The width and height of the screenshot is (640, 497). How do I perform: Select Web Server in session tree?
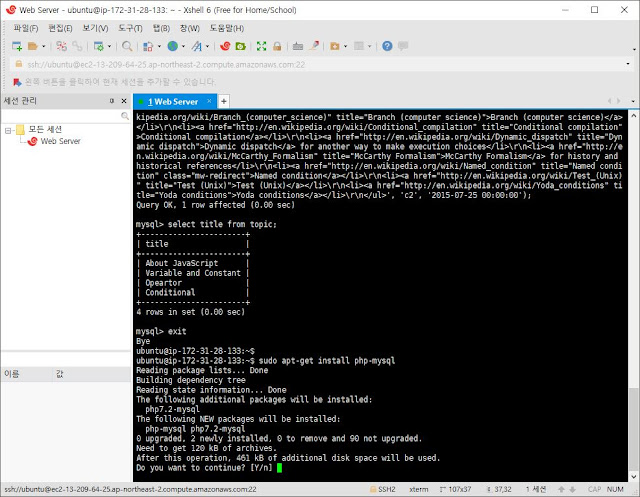54,141
